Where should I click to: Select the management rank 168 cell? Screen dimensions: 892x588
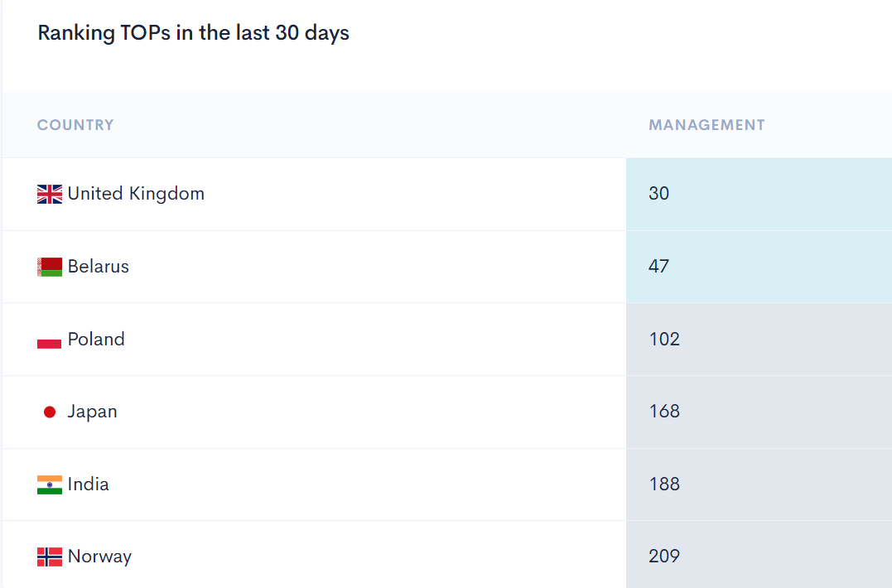click(x=759, y=412)
